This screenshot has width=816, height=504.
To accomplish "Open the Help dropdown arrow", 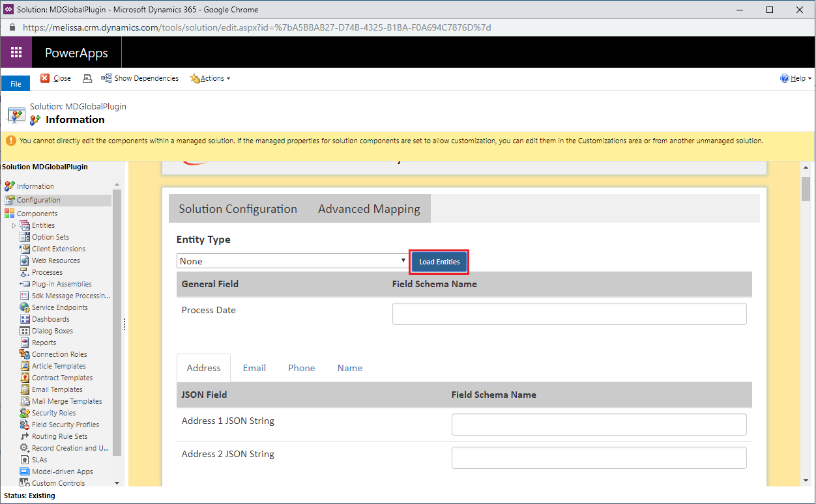I will (809, 79).
